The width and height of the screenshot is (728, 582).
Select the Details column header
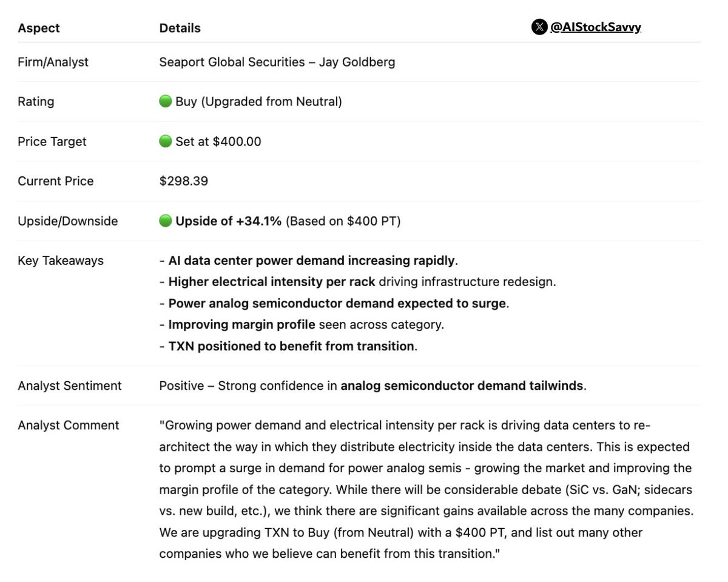pos(180,28)
